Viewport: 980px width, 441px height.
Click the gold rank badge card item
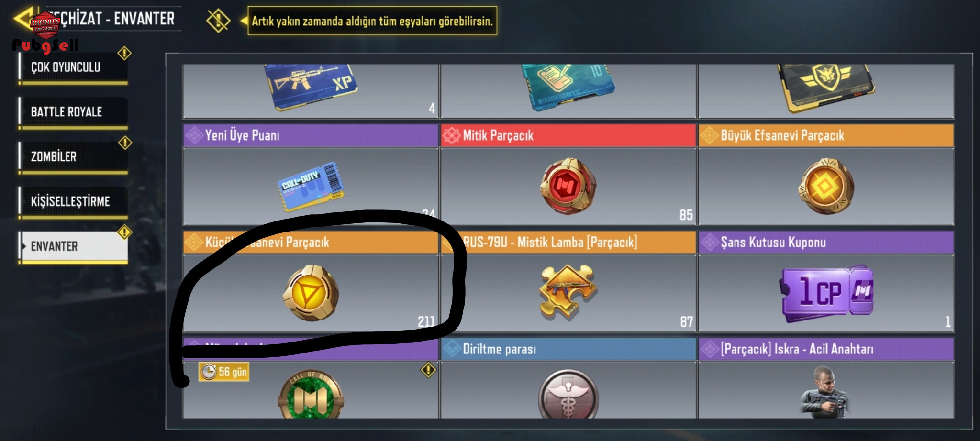click(x=826, y=88)
